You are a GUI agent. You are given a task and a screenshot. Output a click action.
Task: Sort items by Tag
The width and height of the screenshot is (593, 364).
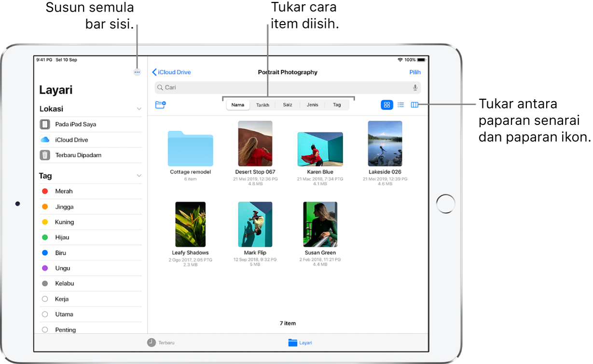tap(337, 105)
